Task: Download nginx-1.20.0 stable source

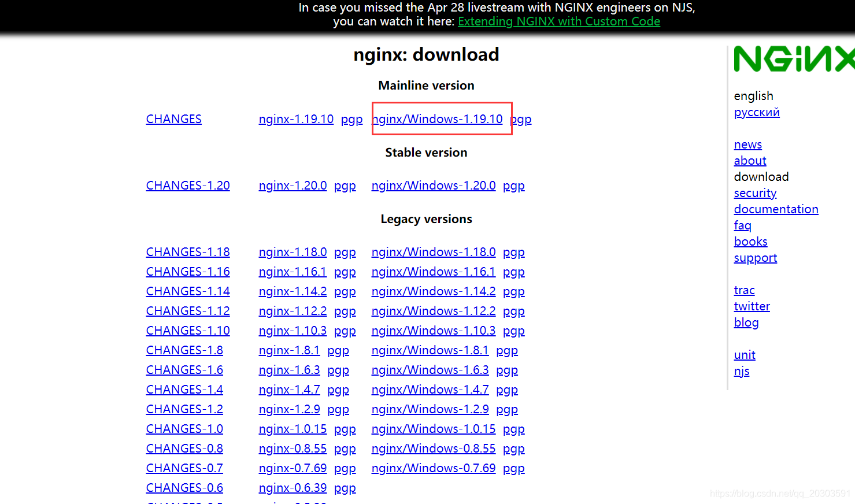Action: point(293,186)
